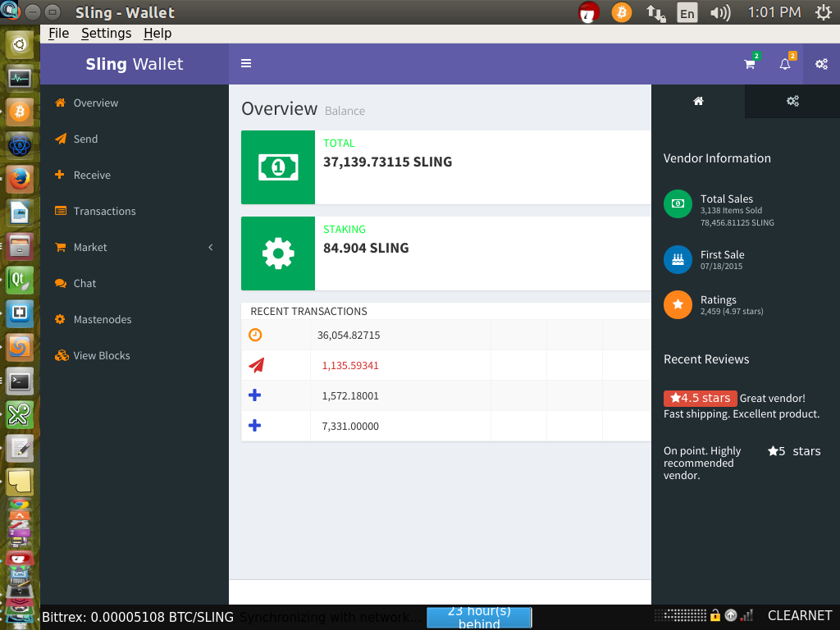This screenshot has height=630, width=840.
Task: Open the bell notifications in the header
Action: pos(785,64)
